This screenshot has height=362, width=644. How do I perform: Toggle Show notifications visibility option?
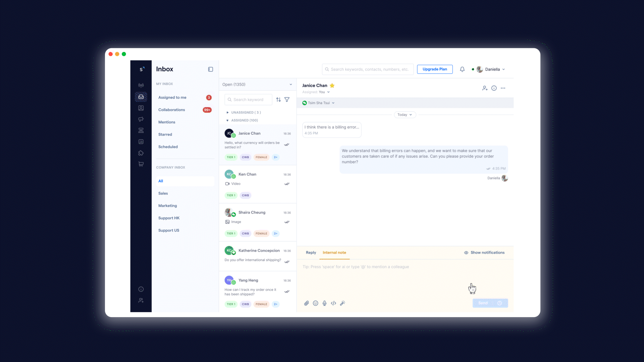[x=484, y=252]
